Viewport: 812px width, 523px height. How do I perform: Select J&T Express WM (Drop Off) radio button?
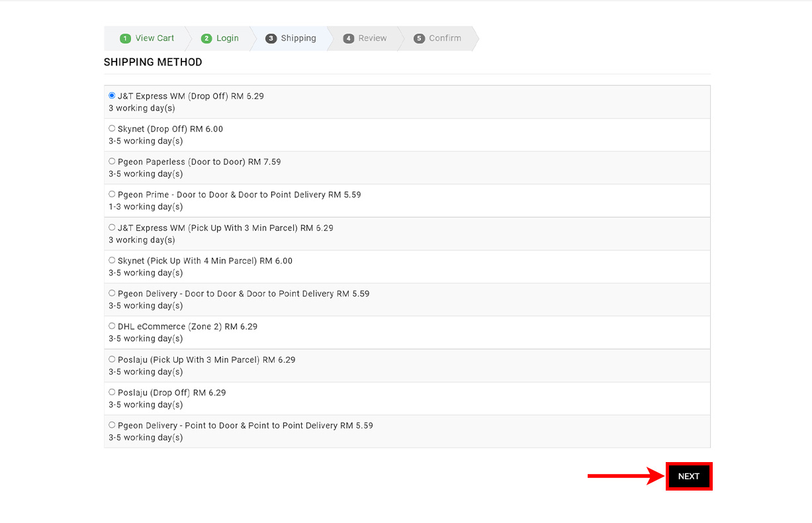(x=112, y=95)
